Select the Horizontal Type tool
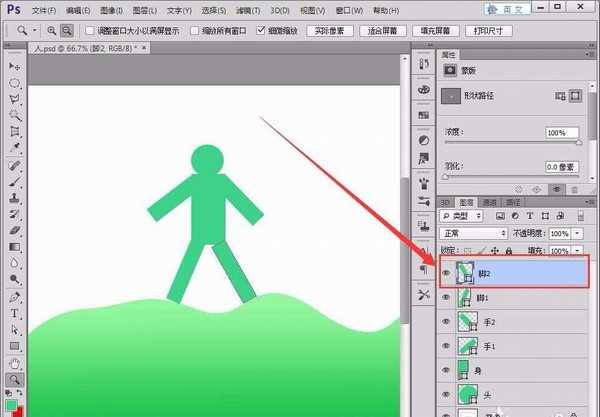Screen dimensions: 600x417 (15, 313)
